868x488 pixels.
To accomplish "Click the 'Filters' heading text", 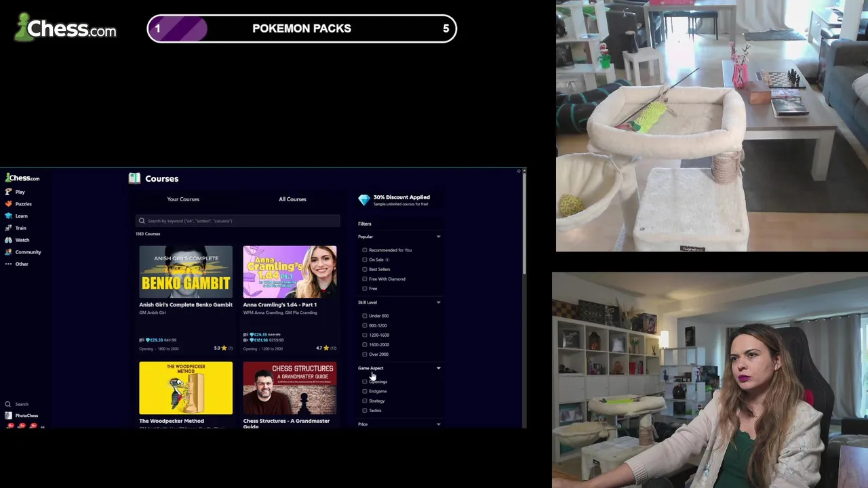I will coord(365,224).
